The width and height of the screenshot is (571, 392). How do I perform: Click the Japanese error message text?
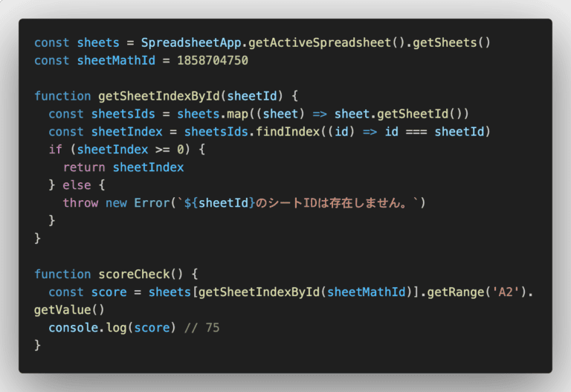coord(332,203)
